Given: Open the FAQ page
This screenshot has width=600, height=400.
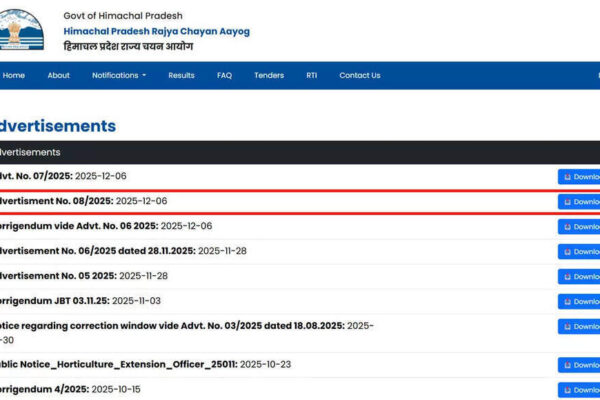Looking at the screenshot, I should 224,75.
